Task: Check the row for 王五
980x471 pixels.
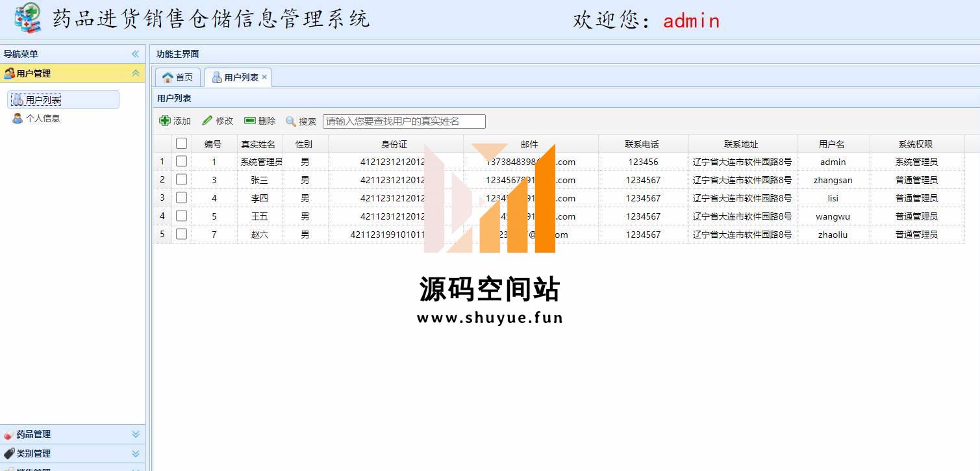Action: point(181,216)
